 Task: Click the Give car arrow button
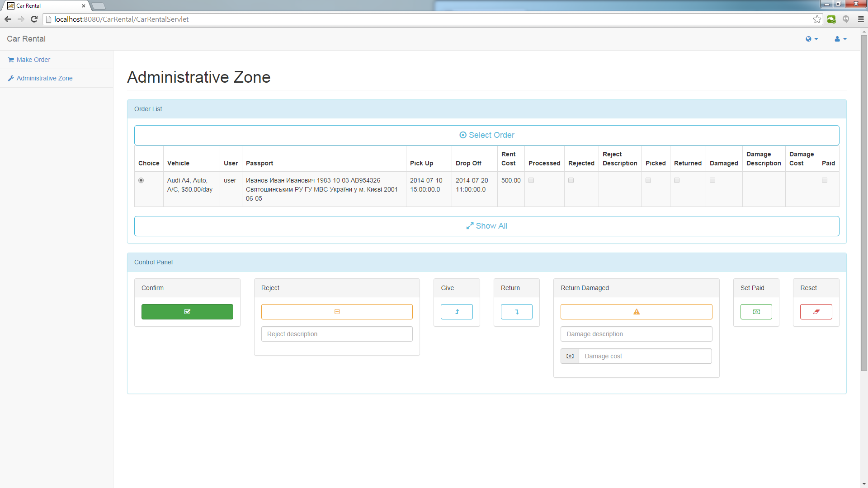[x=457, y=312]
